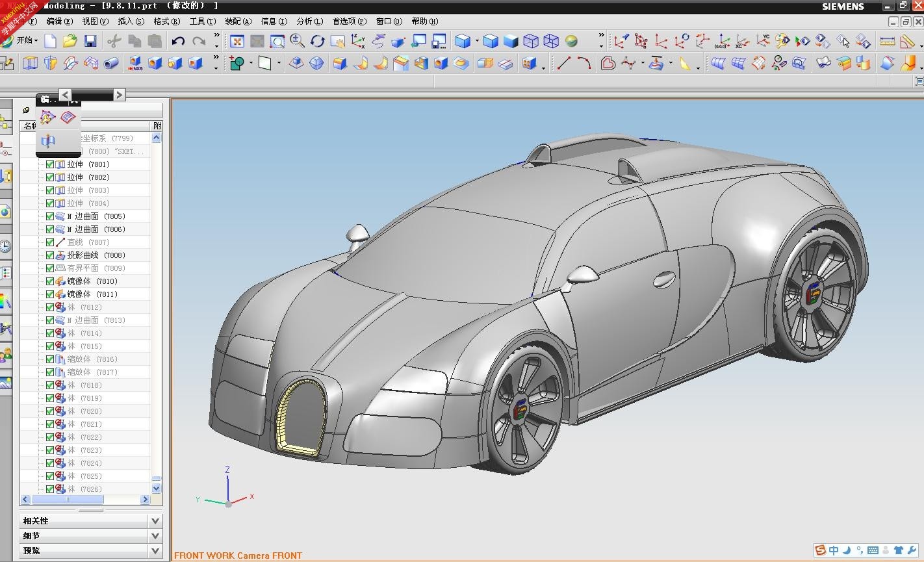
Task: Select the Line curve tool
Action: (x=563, y=63)
